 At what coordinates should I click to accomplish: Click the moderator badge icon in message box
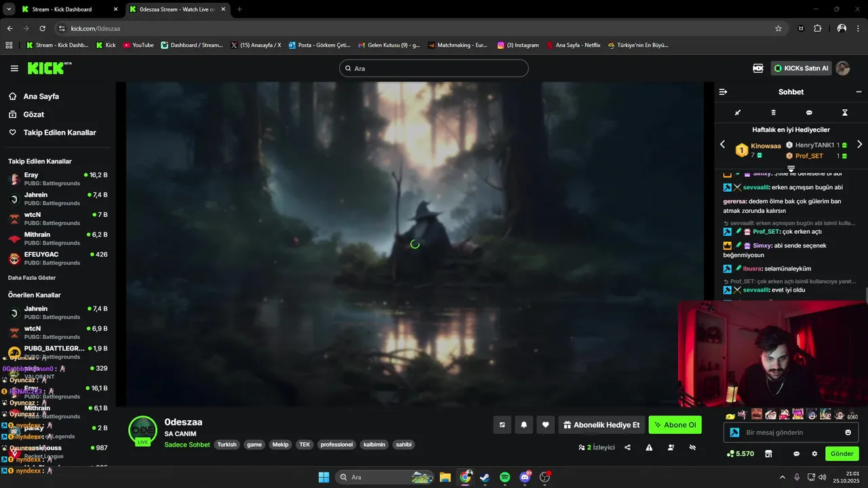tap(734, 432)
